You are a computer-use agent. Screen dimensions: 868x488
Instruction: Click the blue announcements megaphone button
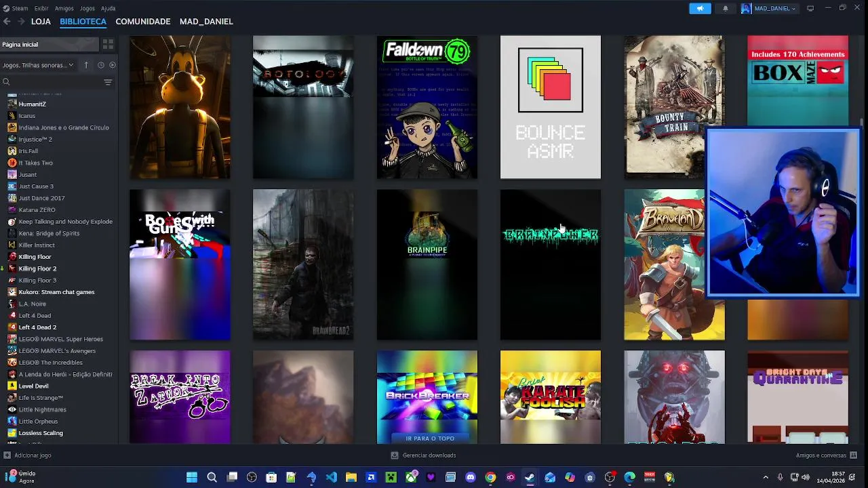pos(700,8)
